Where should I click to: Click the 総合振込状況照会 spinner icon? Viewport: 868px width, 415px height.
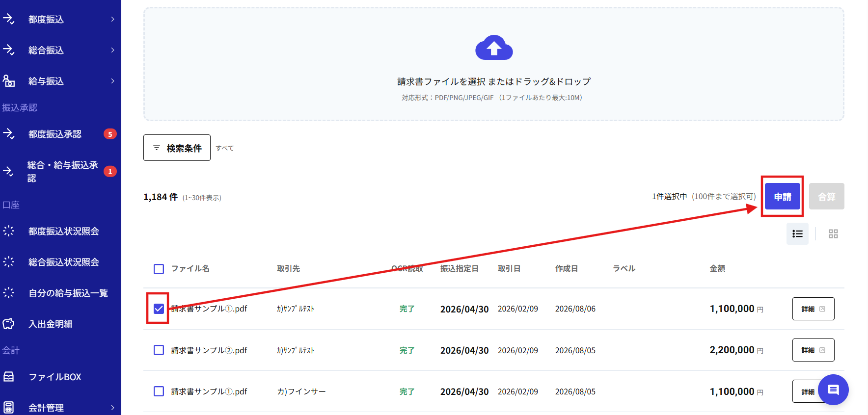click(9, 262)
